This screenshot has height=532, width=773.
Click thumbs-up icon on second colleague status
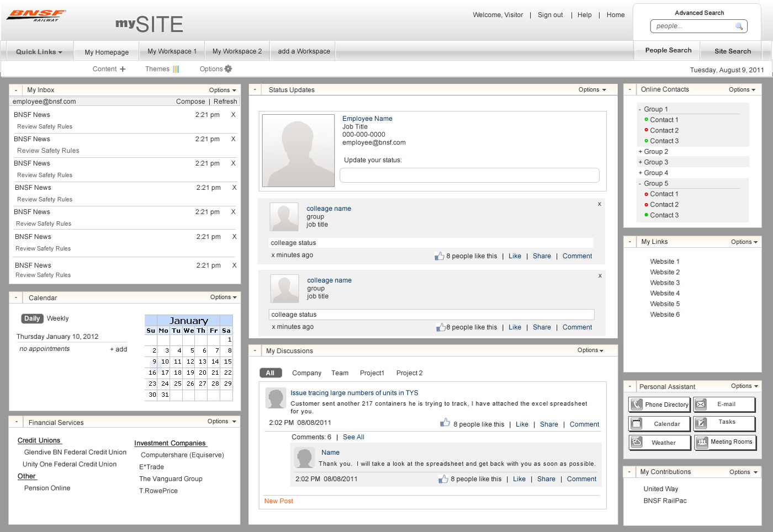point(441,327)
